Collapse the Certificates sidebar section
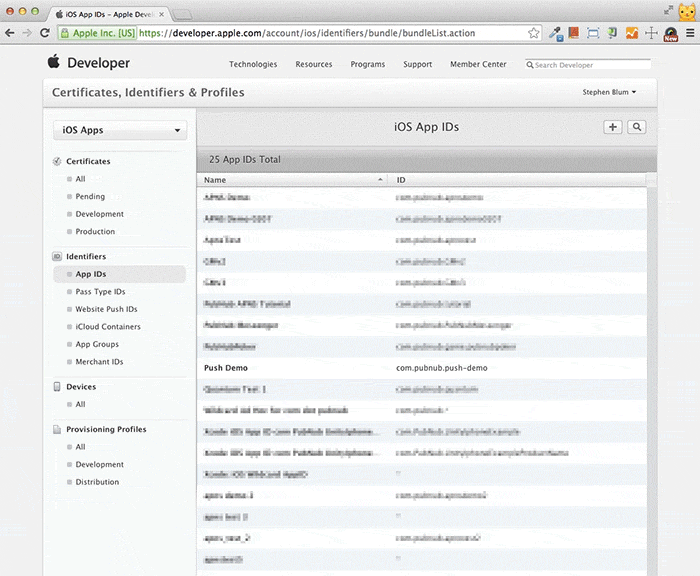This screenshot has width=700, height=576. coord(58,161)
